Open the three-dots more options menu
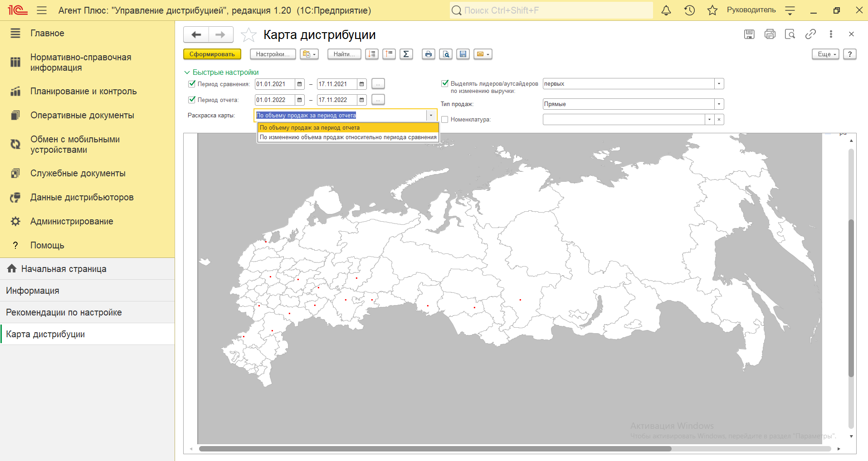 tap(831, 34)
